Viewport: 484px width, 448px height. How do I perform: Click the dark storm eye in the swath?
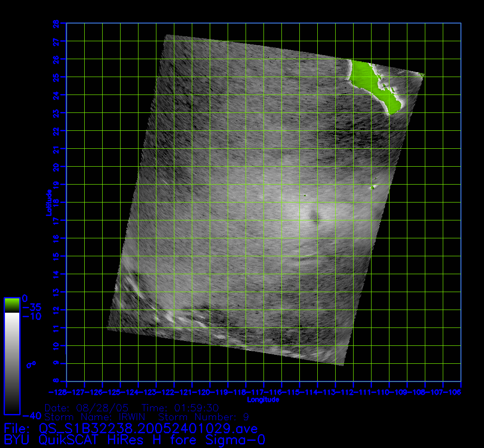315,218
